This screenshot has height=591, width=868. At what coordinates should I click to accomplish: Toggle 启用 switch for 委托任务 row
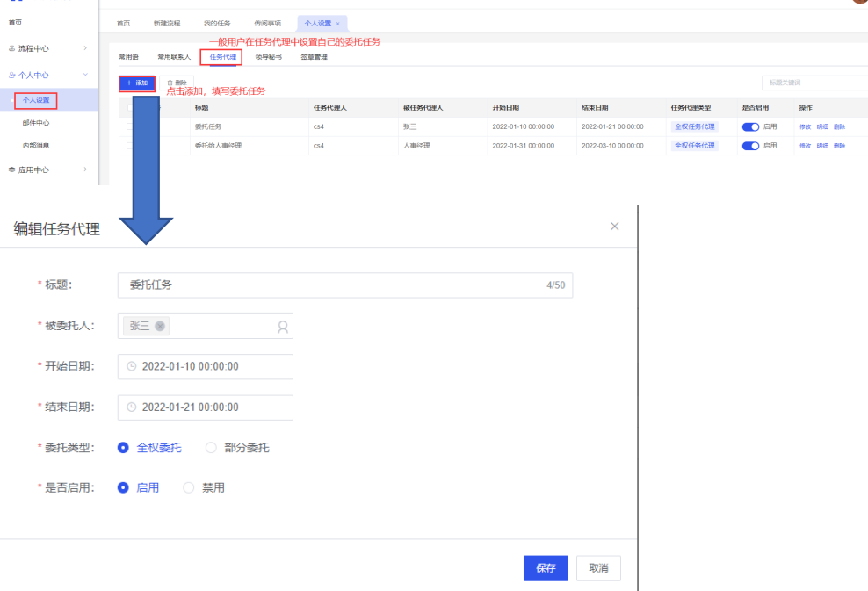(750, 126)
